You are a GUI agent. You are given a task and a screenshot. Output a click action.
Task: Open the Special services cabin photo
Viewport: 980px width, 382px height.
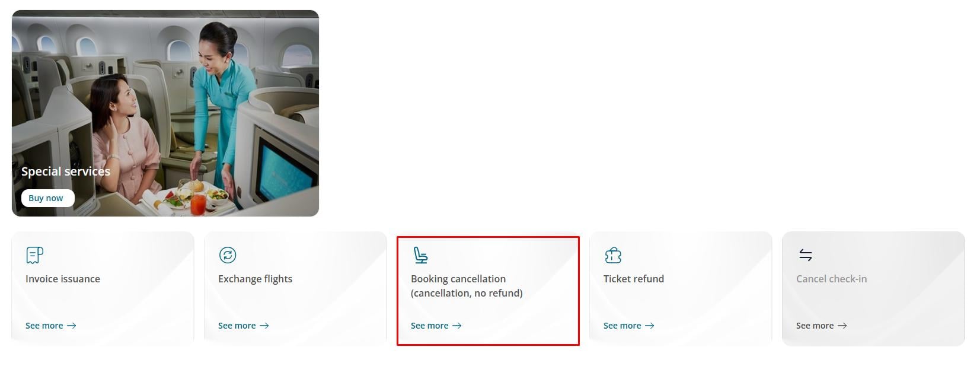[x=165, y=113]
